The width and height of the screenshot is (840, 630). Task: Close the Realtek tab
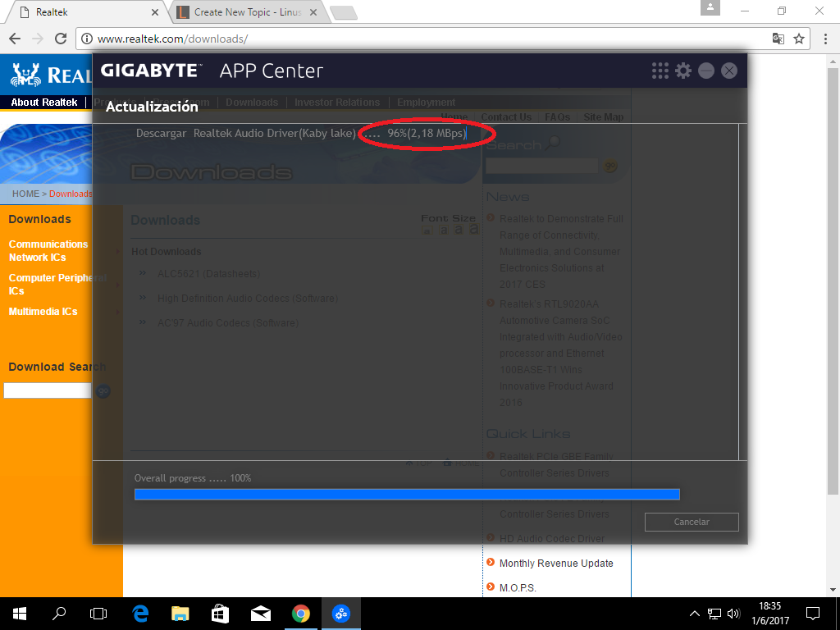(155, 12)
